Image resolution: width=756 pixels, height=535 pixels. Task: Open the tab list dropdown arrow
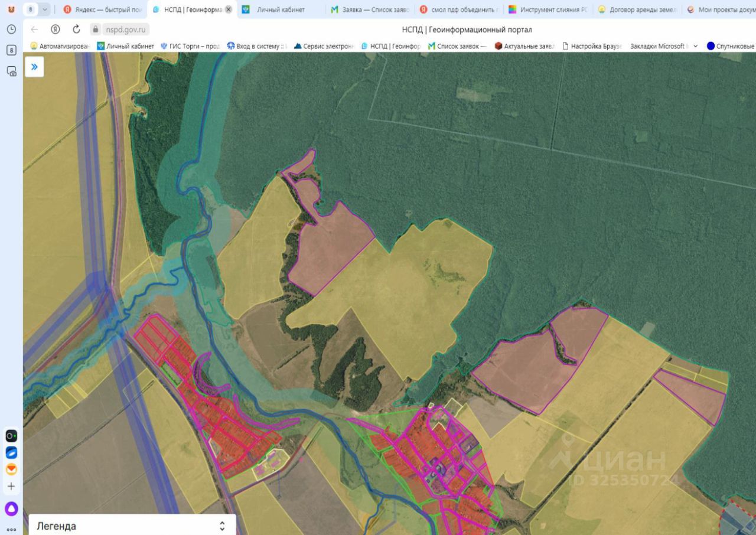(45, 9)
